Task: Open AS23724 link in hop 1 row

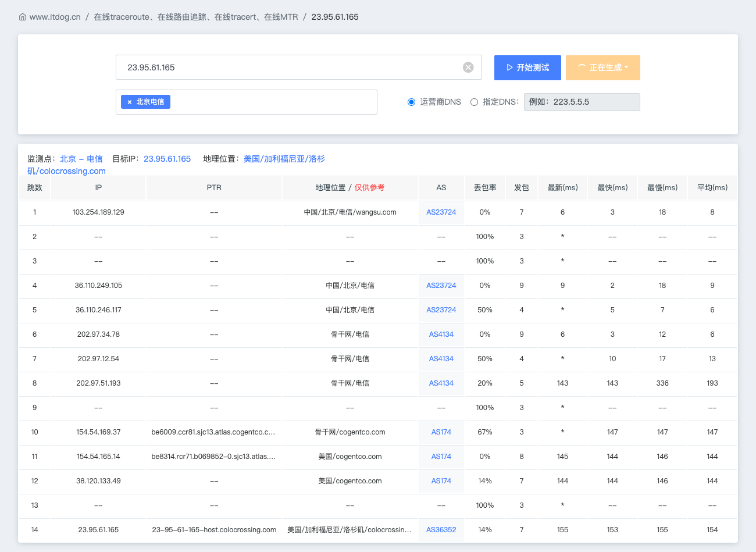Action: (x=441, y=212)
